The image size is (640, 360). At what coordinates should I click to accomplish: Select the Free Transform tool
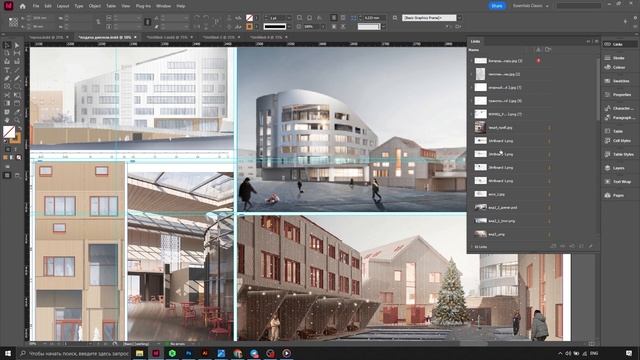[17, 95]
